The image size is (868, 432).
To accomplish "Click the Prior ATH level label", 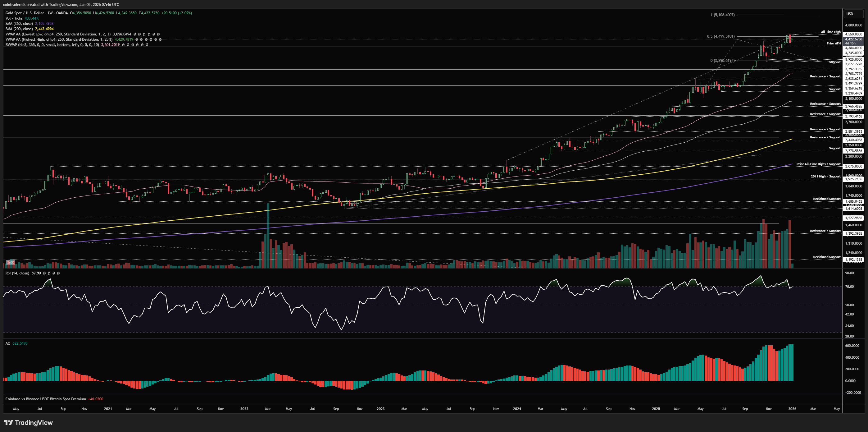I will point(833,44).
